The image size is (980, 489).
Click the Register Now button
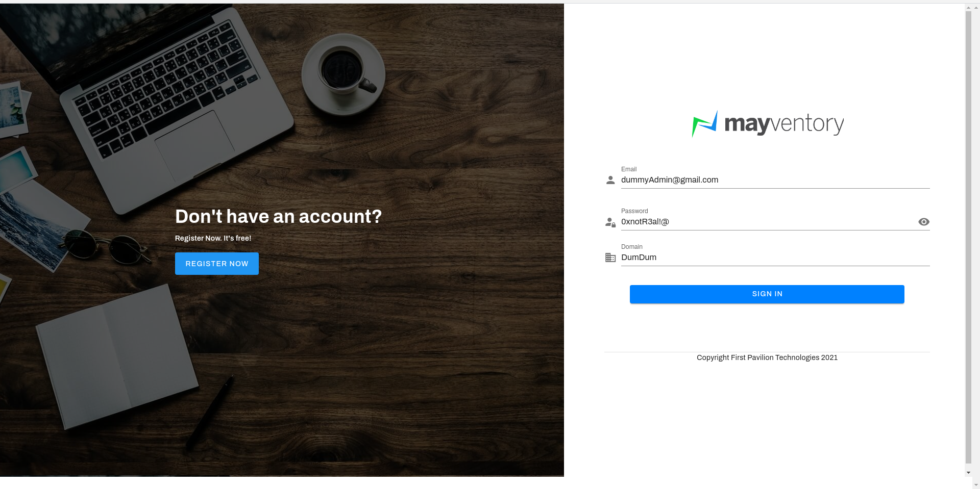pyautogui.click(x=217, y=264)
